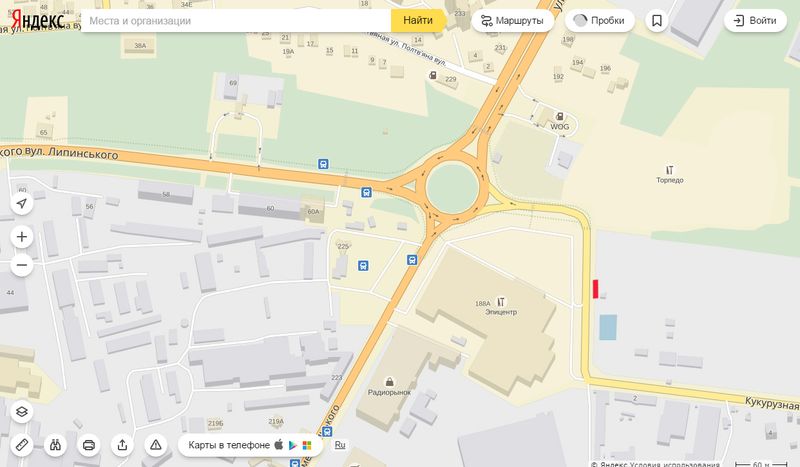Click the share map icon
Image resolution: width=800 pixels, height=467 pixels.
coord(122,445)
